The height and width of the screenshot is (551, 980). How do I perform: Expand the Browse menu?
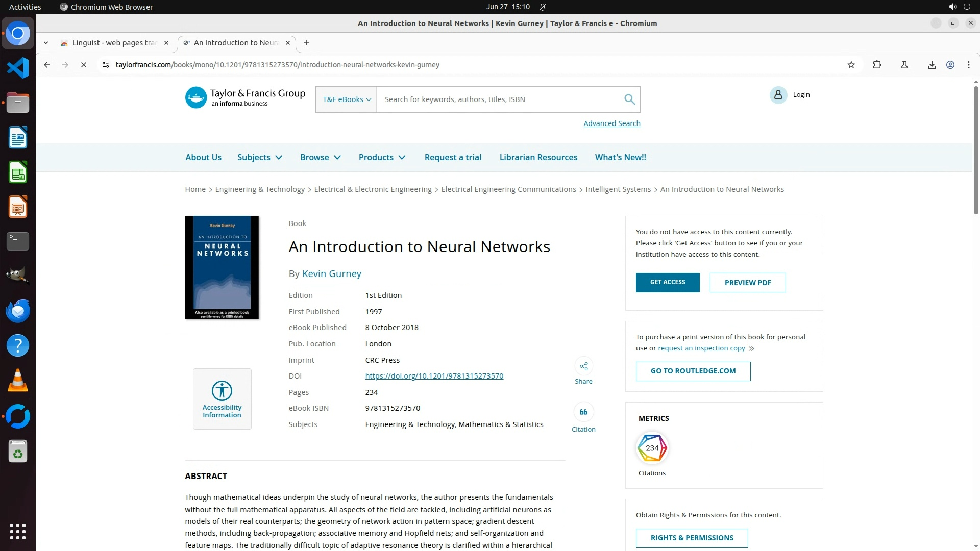click(320, 157)
